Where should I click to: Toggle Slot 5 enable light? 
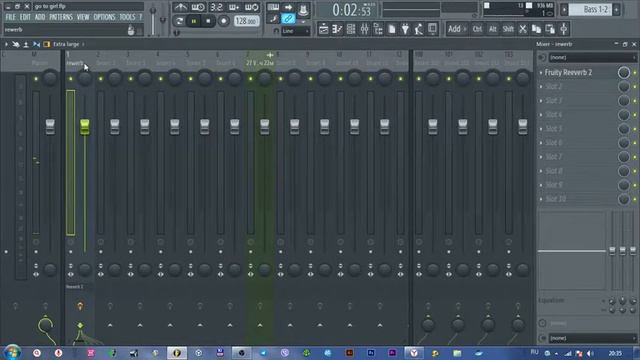(635, 129)
